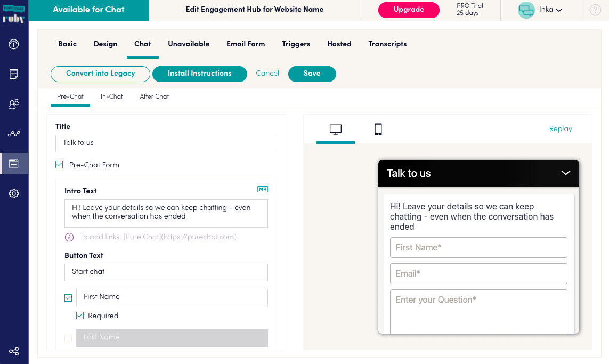Viewport: 609px width, 364px height.
Task: Open the In-Chat sub-tab
Action: [111, 96]
